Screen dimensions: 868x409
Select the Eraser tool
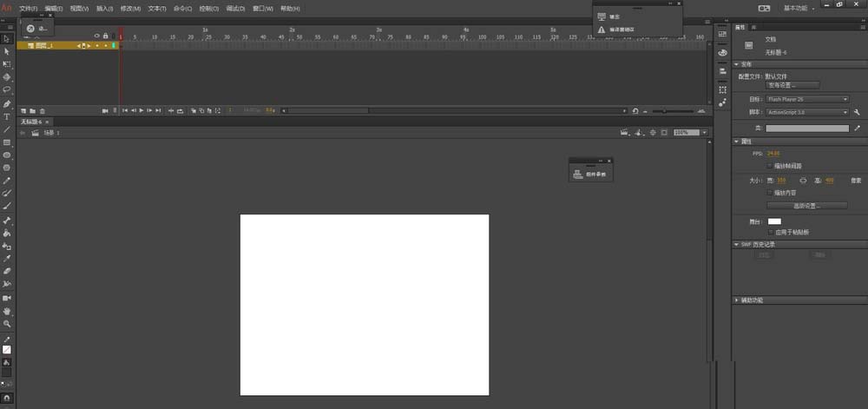[7, 271]
